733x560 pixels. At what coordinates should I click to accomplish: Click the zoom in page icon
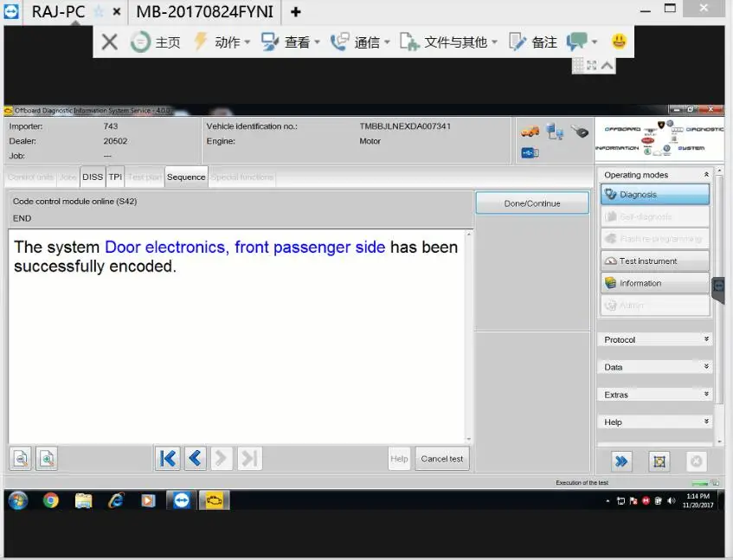[47, 459]
